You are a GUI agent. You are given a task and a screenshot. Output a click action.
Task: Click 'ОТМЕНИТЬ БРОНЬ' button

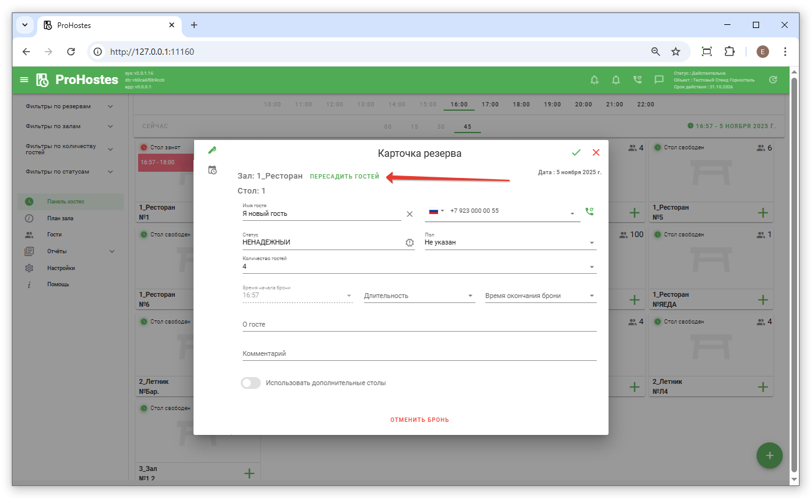pyautogui.click(x=419, y=420)
